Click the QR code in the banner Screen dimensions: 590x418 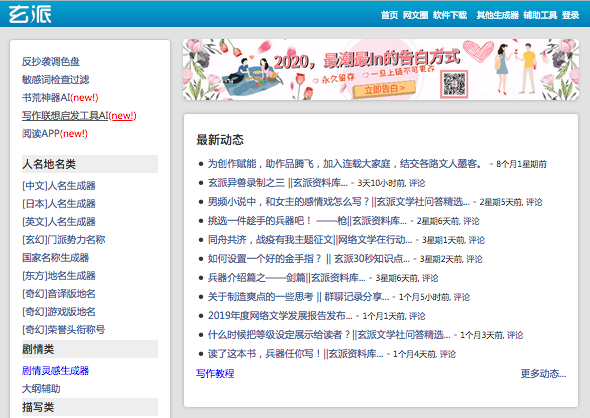tap(454, 84)
